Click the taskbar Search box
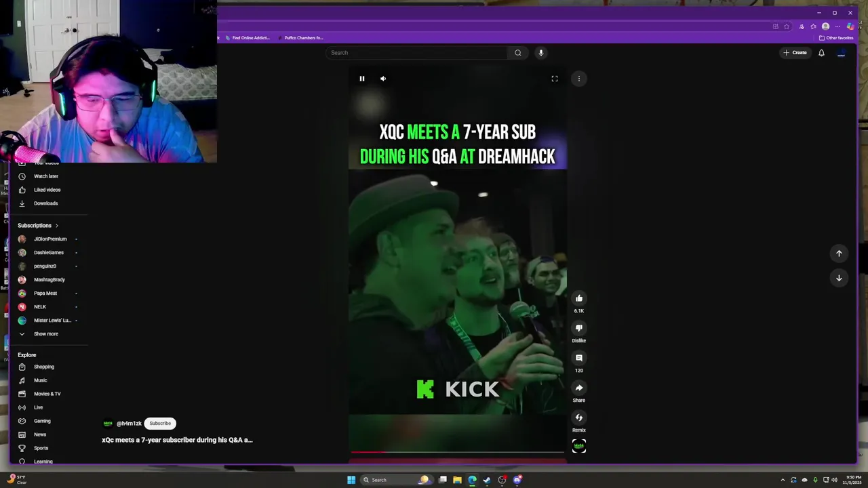This screenshot has width=868, height=488. (x=396, y=480)
